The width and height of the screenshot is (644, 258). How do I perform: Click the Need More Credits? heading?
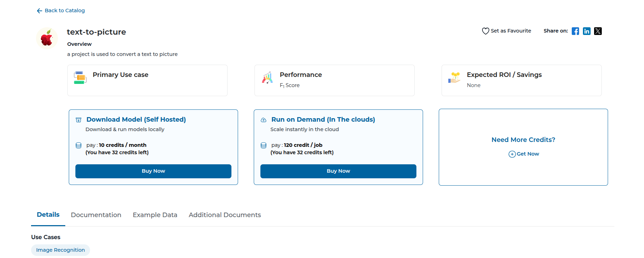523,140
